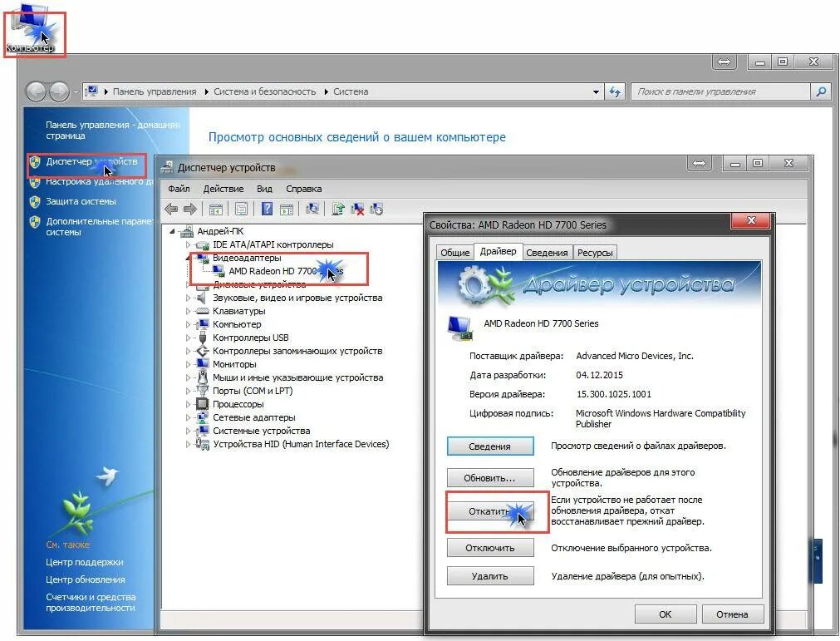
Task: Click the Forward arrow in Device Manager toolbar
Action: [190, 209]
